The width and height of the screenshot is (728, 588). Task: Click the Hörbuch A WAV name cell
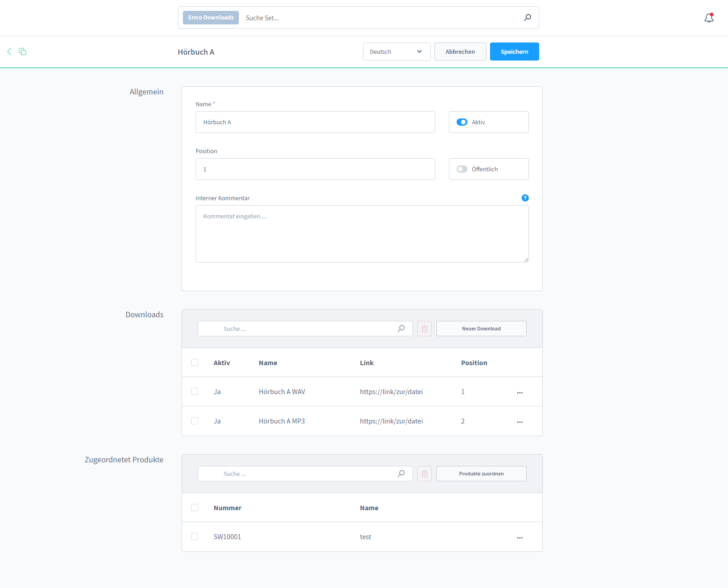click(282, 392)
